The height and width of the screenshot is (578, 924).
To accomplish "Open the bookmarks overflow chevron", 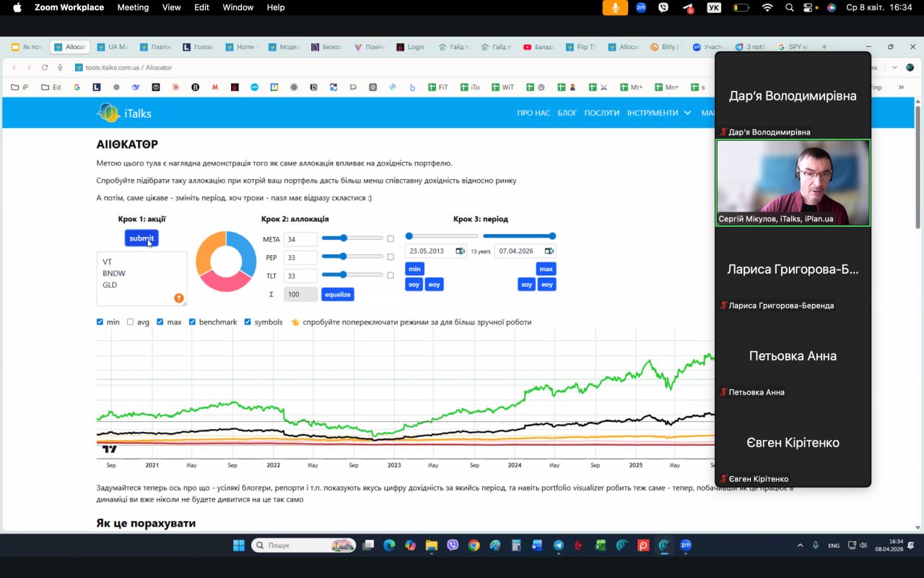I will [x=901, y=87].
